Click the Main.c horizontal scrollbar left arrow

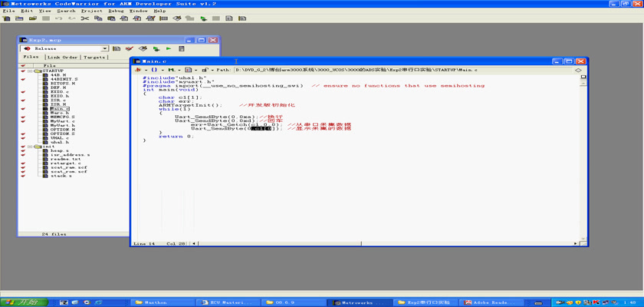[194, 244]
